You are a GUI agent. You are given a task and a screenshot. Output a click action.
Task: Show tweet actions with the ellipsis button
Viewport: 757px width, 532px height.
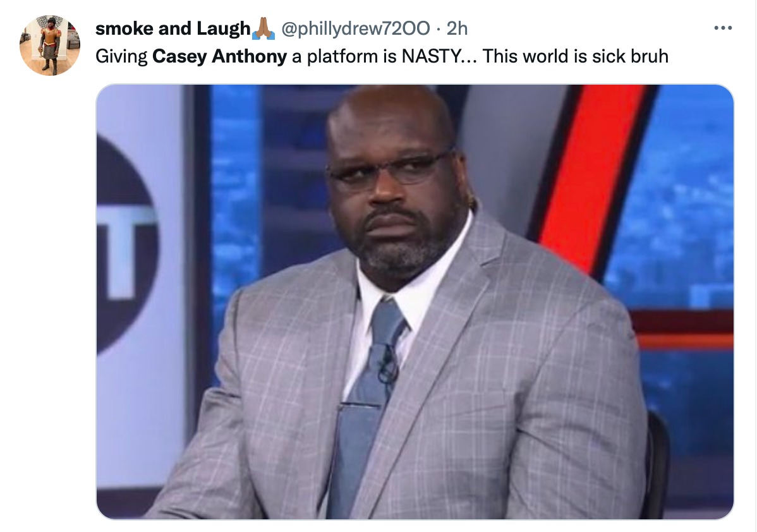pos(723,28)
